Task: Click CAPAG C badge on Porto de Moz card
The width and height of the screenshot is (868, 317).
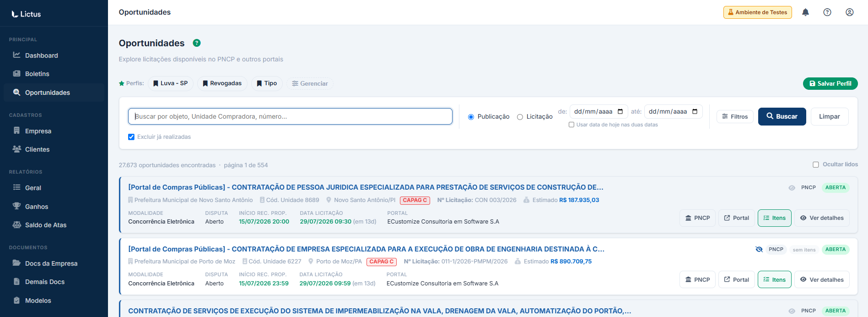Action: pos(382,262)
